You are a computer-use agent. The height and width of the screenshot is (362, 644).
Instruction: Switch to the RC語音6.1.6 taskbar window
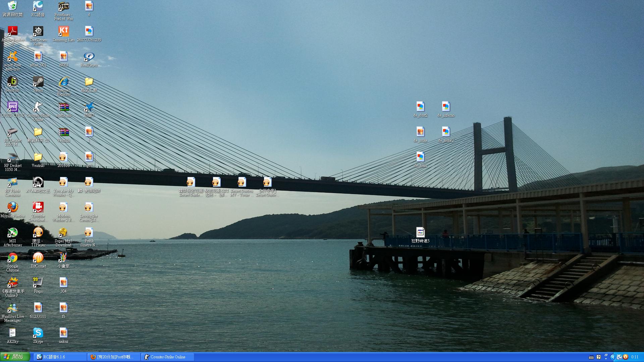tap(60, 357)
